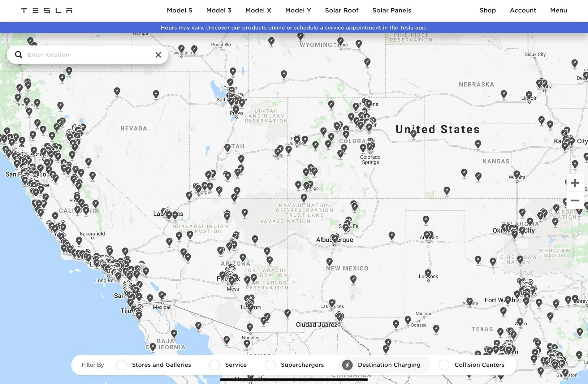Click the 'Long Beach' map label
This screenshot has height=384, width=588.
(108, 280)
